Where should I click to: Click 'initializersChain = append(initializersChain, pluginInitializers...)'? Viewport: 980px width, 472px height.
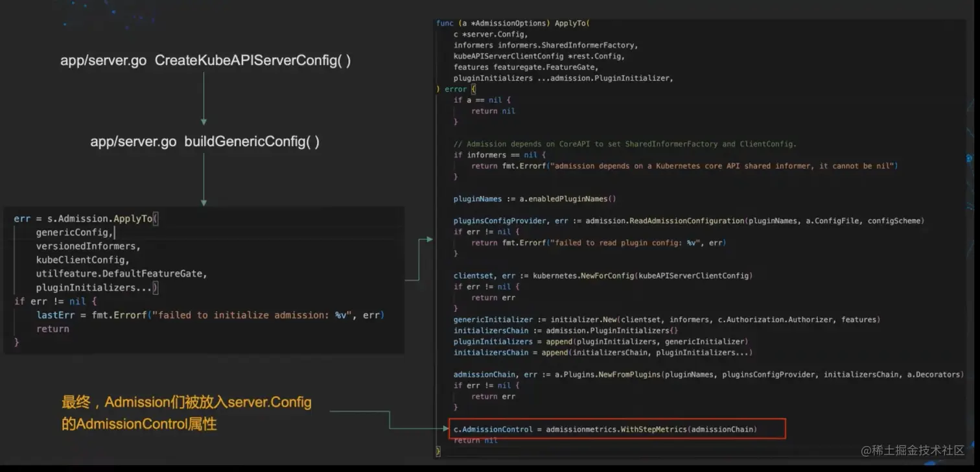point(603,352)
